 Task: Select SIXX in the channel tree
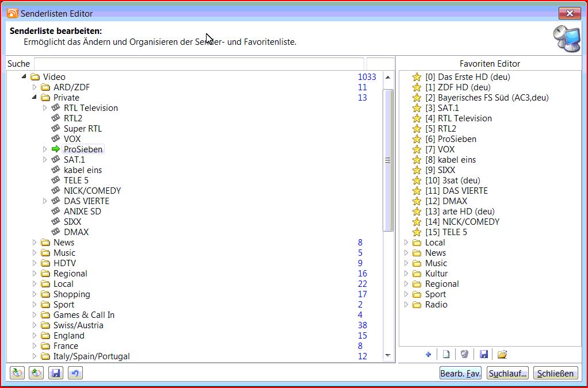72,222
